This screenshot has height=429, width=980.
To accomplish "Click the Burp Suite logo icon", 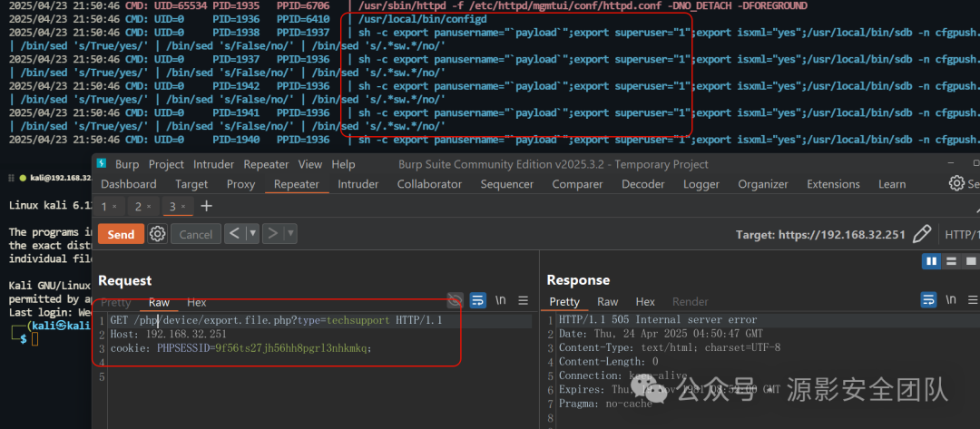I will pos(102,164).
